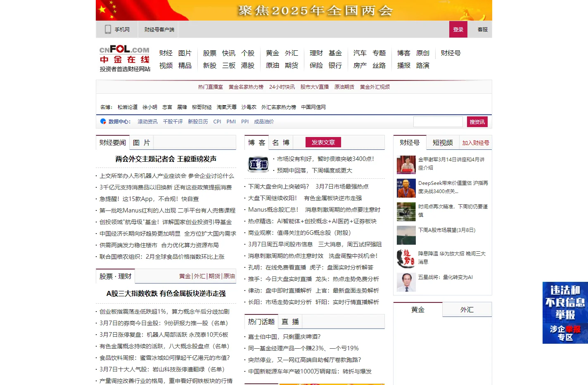Open 快讯 in the main navigation
This screenshot has width=588, height=385.
[229, 53]
